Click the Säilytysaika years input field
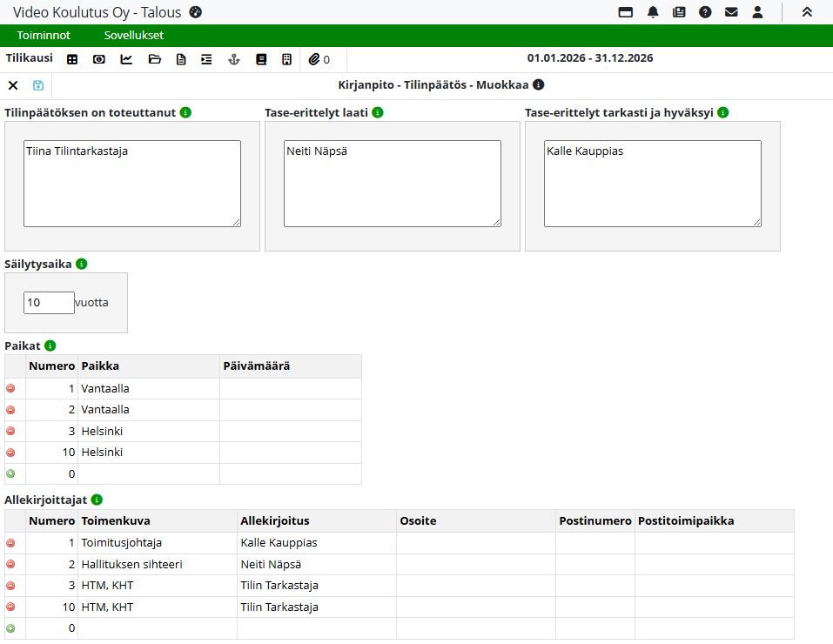Viewport: 833px width, 644px height. [x=49, y=303]
